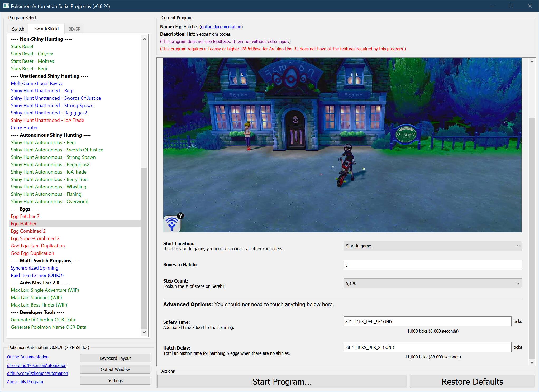Click the Y-Comm wireless icon in game preview
539x392 pixels.
pyautogui.click(x=172, y=224)
